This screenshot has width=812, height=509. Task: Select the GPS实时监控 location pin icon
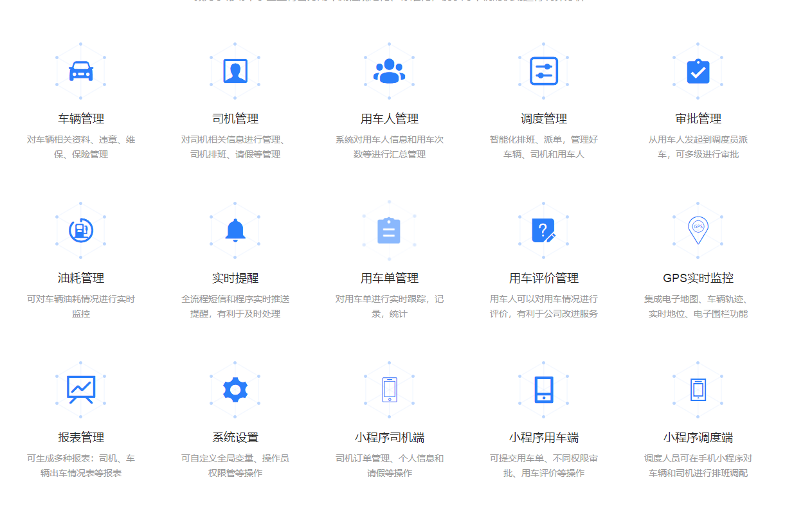point(698,230)
